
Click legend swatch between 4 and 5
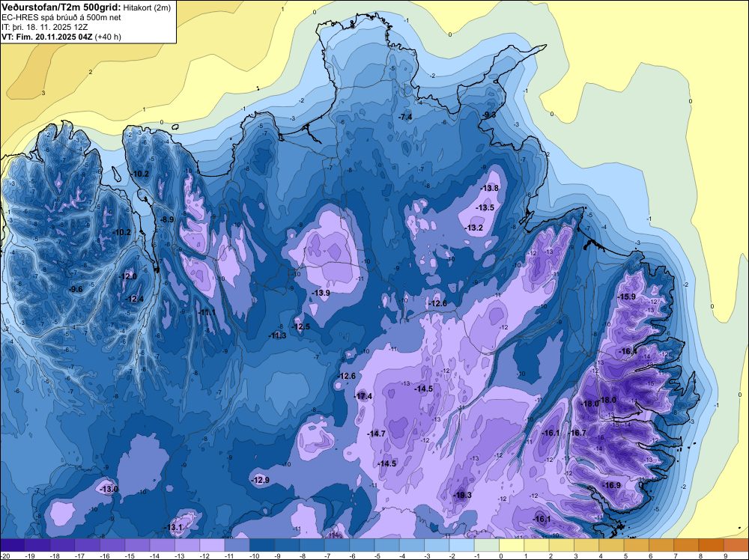click(x=611, y=545)
